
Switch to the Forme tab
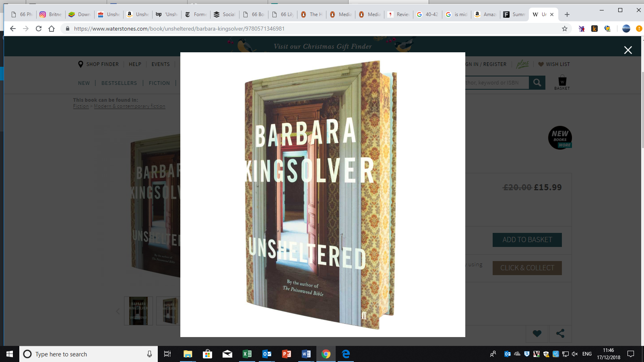[196, 14]
